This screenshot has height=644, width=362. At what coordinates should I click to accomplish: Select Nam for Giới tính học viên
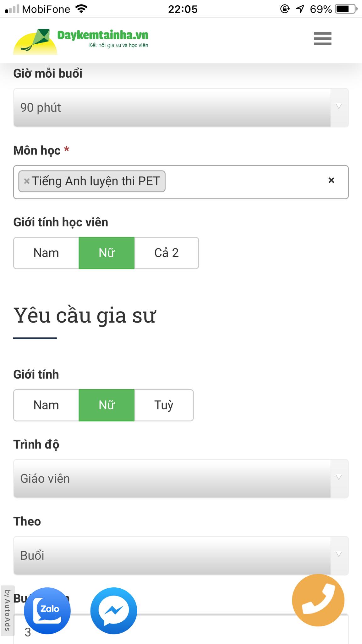pos(46,253)
